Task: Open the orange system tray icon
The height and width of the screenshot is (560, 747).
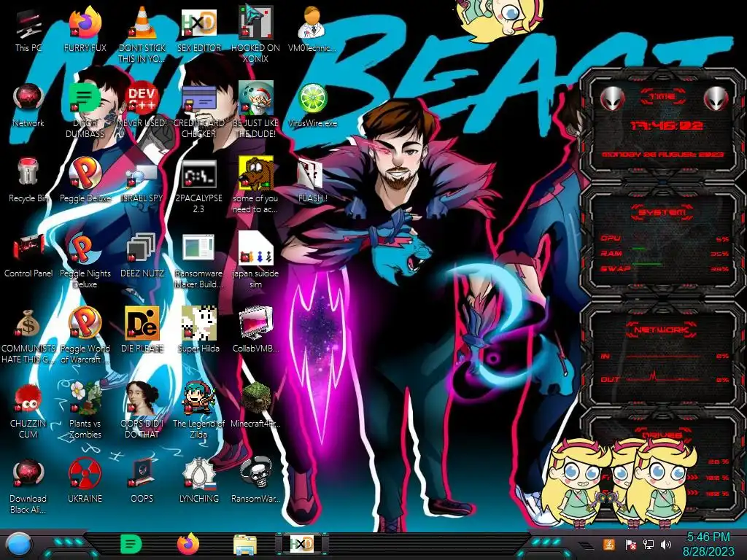Action: (608, 544)
